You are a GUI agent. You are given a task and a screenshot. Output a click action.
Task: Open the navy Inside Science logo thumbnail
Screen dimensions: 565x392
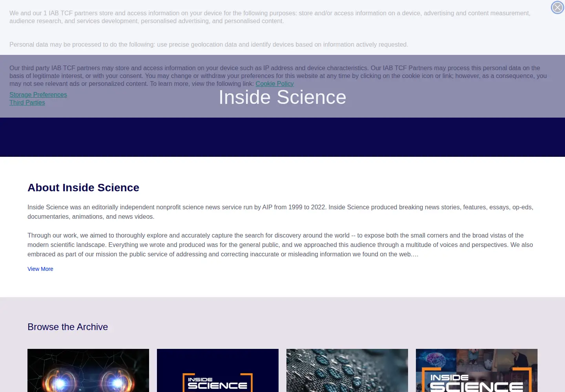pyautogui.click(x=218, y=370)
